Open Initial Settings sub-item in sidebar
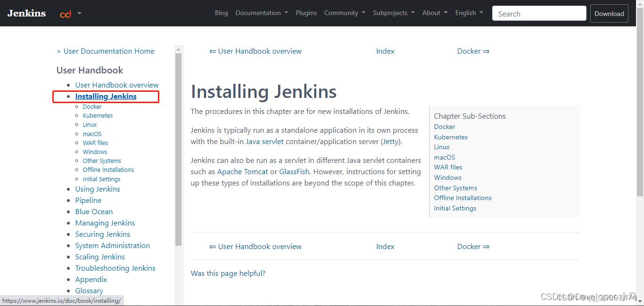The height and width of the screenshot is (306, 644). (x=101, y=179)
